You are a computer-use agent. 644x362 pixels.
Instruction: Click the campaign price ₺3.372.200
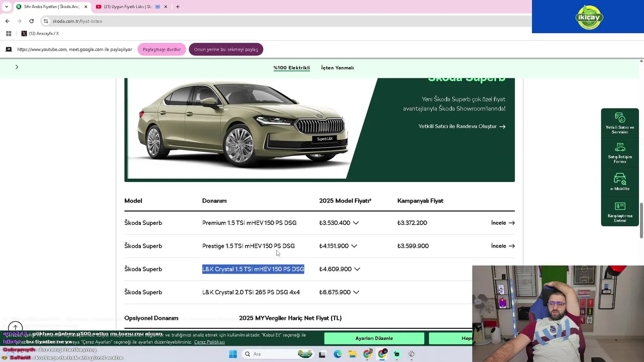point(412,223)
